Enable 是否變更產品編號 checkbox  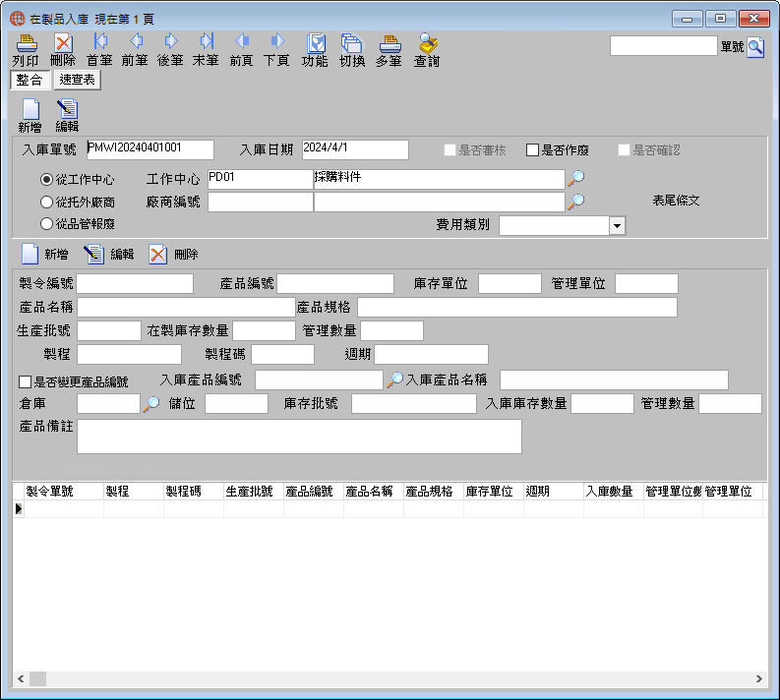click(25, 381)
